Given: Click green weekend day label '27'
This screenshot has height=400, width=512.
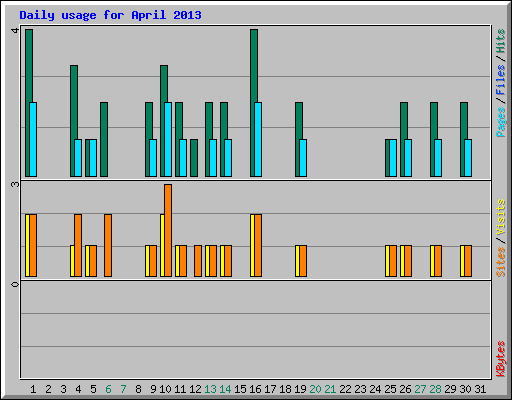Looking at the screenshot, I should coord(420,389).
